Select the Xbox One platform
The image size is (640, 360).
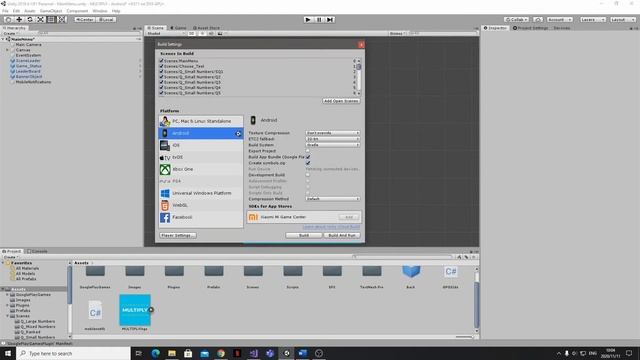point(201,169)
